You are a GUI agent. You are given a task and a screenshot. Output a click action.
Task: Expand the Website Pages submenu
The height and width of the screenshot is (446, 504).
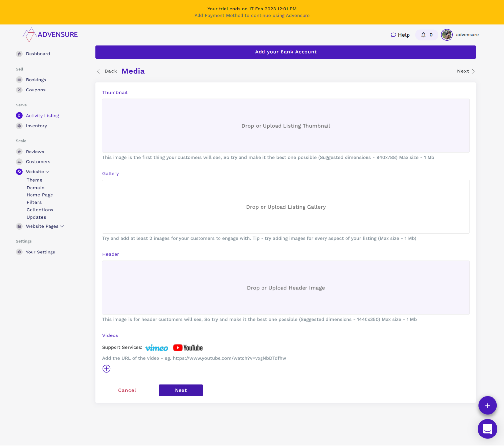coord(62,226)
